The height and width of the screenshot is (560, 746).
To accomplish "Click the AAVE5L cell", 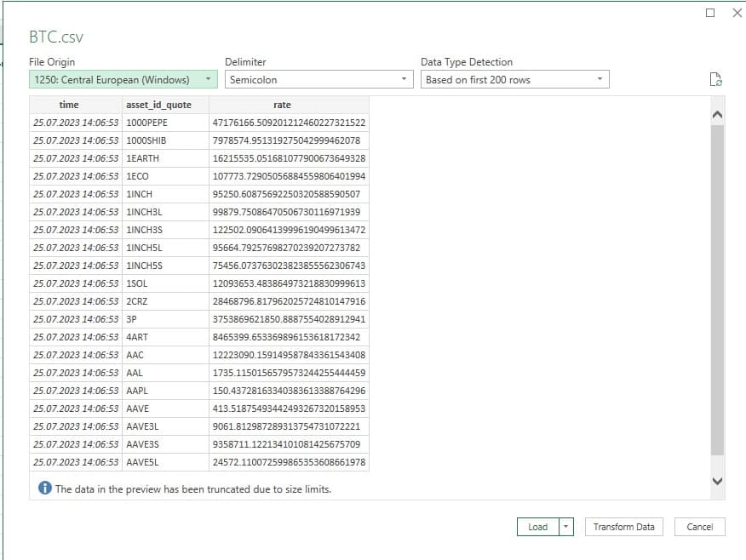I will click(165, 462).
